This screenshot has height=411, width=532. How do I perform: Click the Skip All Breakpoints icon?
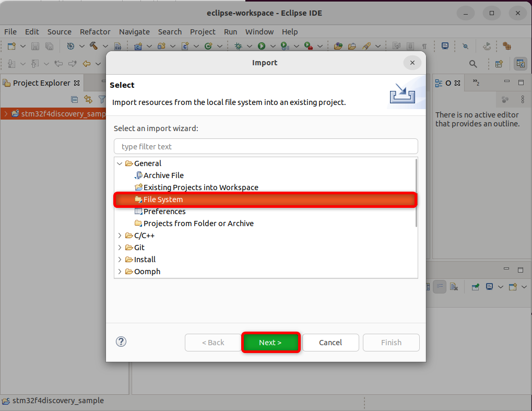[x=465, y=46]
